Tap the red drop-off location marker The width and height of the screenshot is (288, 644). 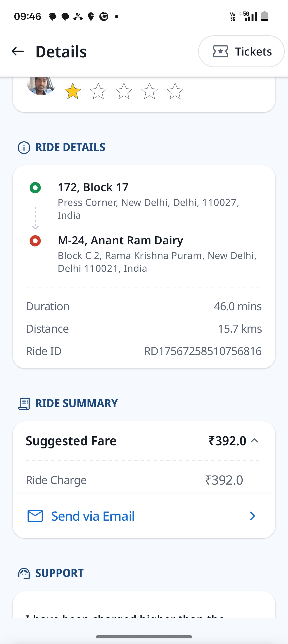click(35, 241)
